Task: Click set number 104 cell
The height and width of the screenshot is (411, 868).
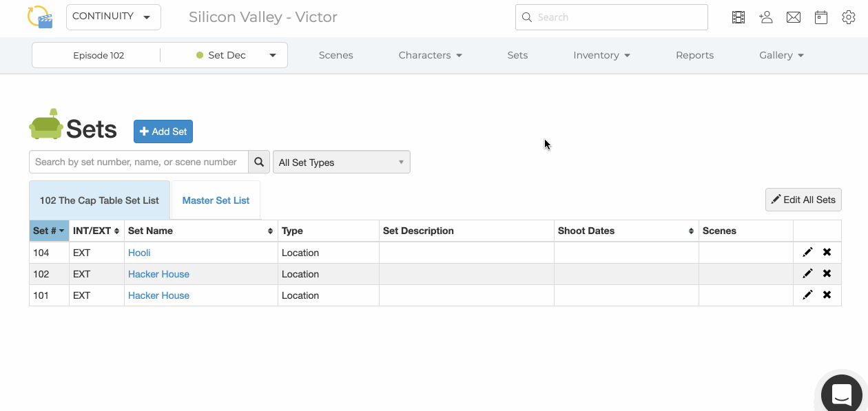Action: pyautogui.click(x=49, y=253)
